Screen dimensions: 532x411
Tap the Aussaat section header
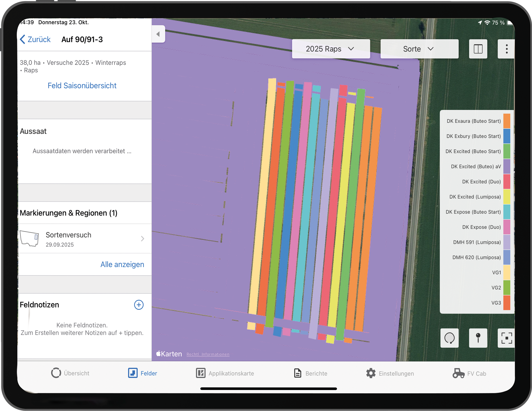[x=33, y=131]
